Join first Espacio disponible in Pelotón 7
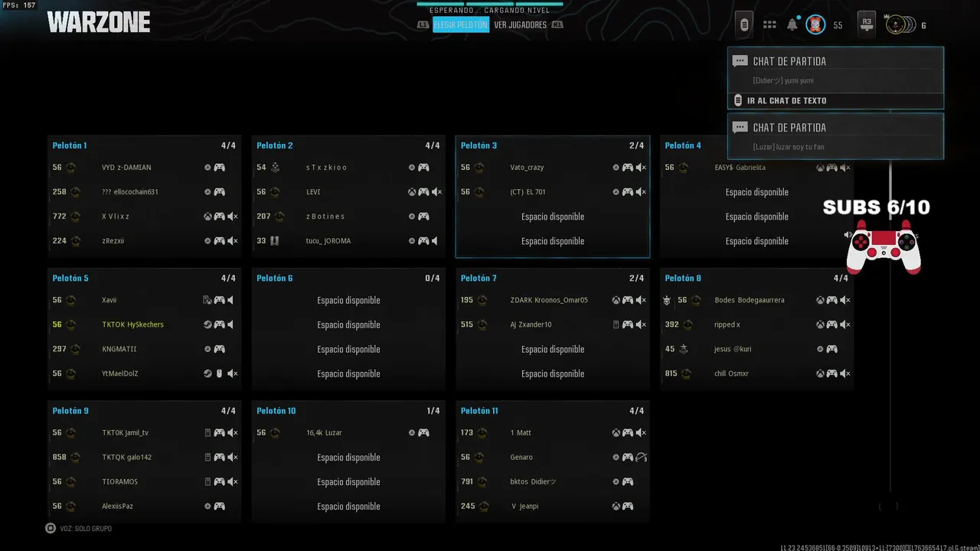The image size is (980, 551). click(x=553, y=349)
